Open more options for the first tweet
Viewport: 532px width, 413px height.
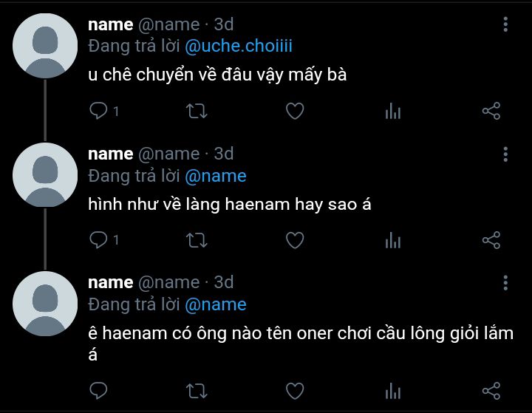click(x=505, y=24)
